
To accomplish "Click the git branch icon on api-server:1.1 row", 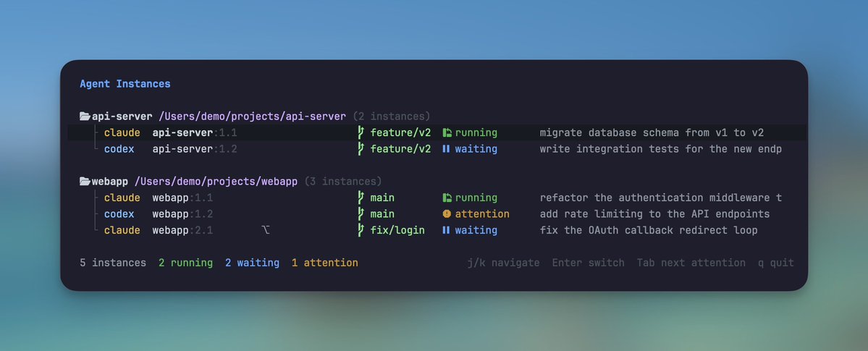I will pos(361,132).
